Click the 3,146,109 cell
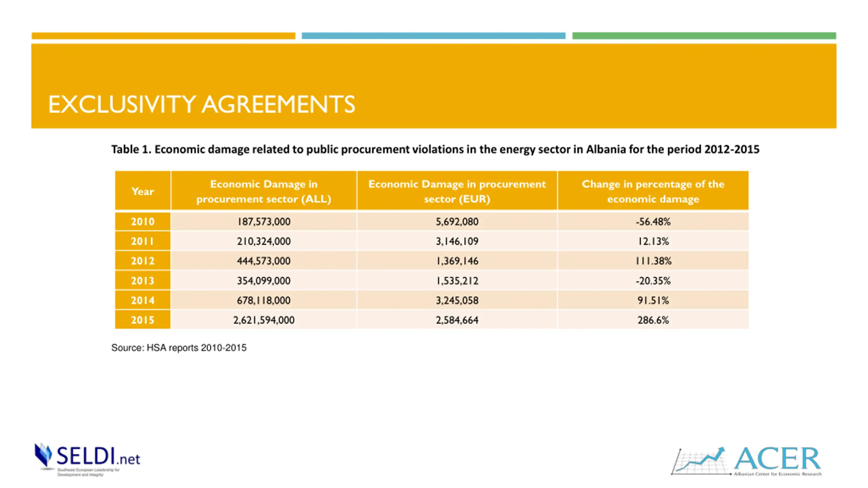The width and height of the screenshot is (868, 488). pyautogui.click(x=457, y=241)
